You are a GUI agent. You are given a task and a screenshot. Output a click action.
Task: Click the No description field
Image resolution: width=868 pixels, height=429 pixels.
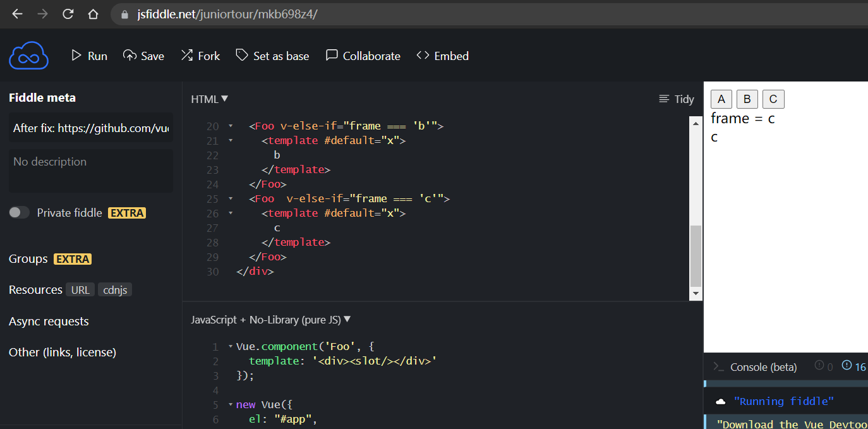pos(91,171)
